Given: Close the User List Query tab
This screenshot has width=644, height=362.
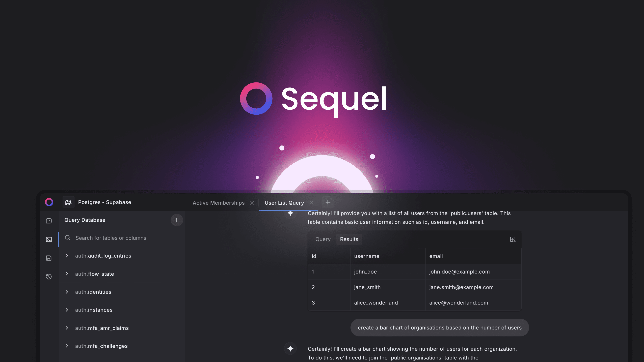Looking at the screenshot, I should coord(311,202).
